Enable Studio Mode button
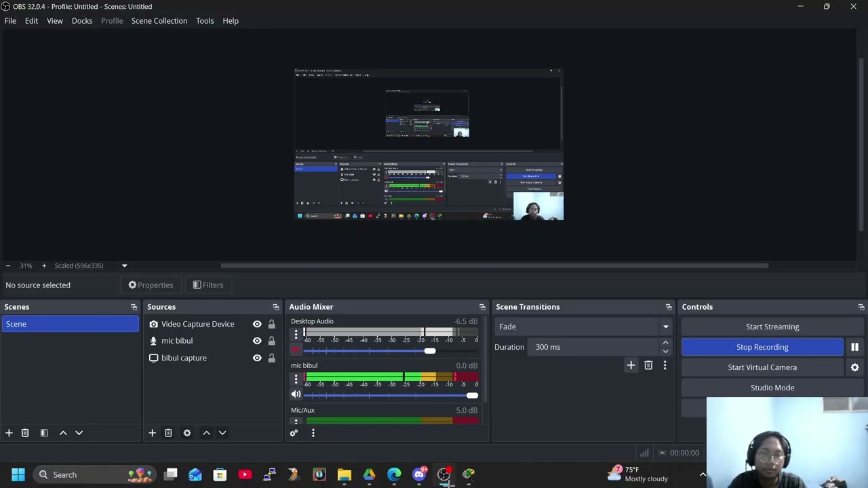This screenshot has width=868, height=488. point(772,388)
